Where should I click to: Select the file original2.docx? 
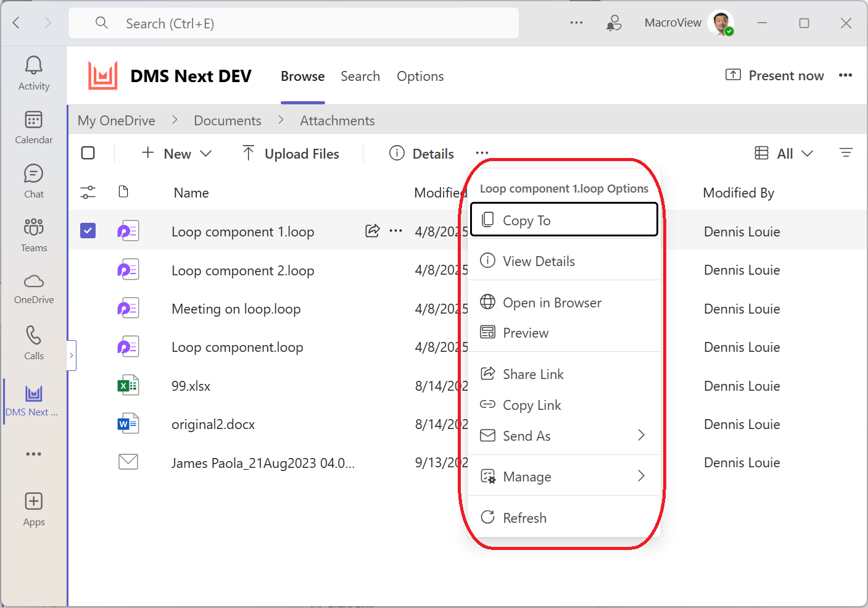pyautogui.click(x=213, y=424)
